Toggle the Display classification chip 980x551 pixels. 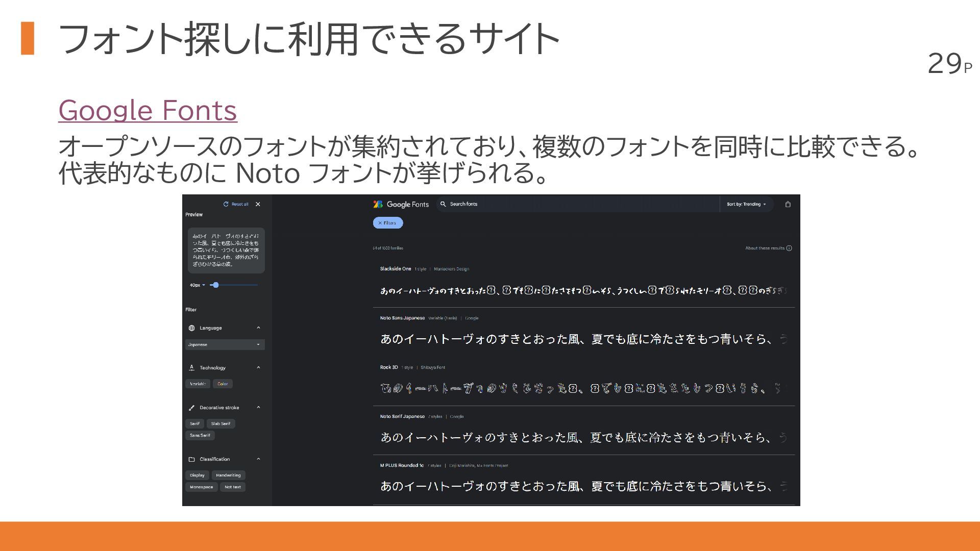pos(197,475)
